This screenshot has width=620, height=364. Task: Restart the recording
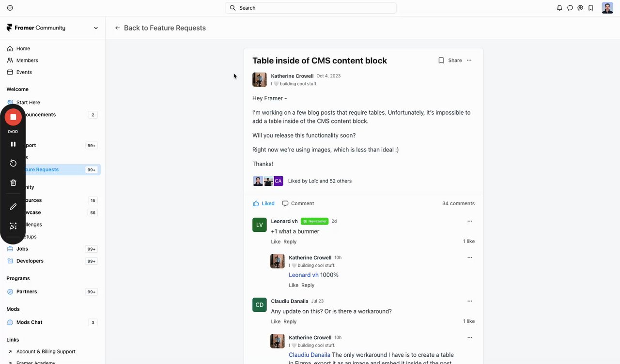[x=13, y=163]
